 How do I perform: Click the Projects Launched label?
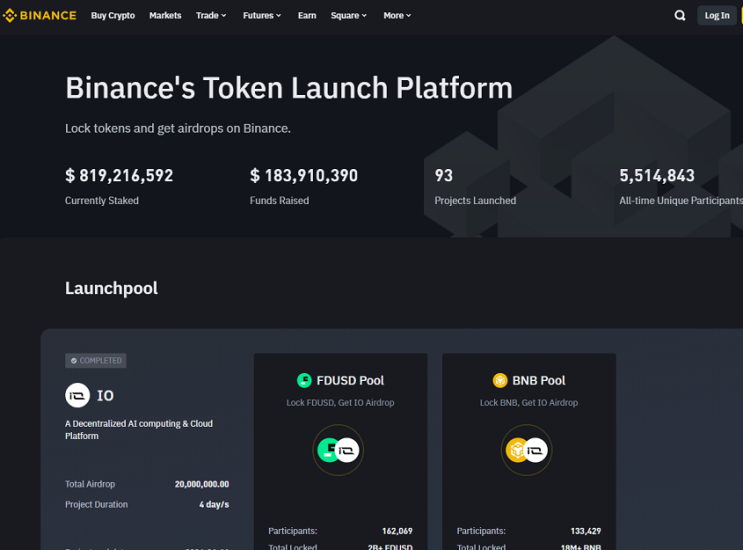pos(475,200)
